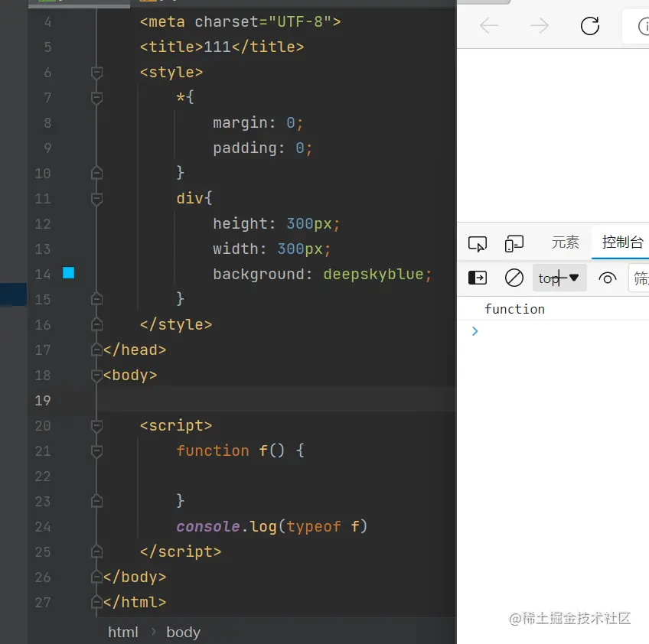Switch to the 元素 tab in DevTools
The height and width of the screenshot is (644, 649).
(566, 242)
